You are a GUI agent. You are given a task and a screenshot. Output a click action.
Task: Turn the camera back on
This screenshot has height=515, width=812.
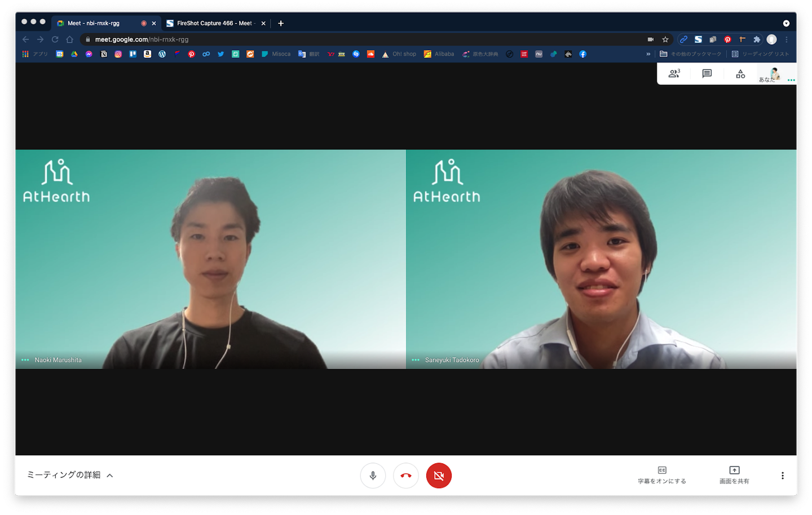pos(439,476)
